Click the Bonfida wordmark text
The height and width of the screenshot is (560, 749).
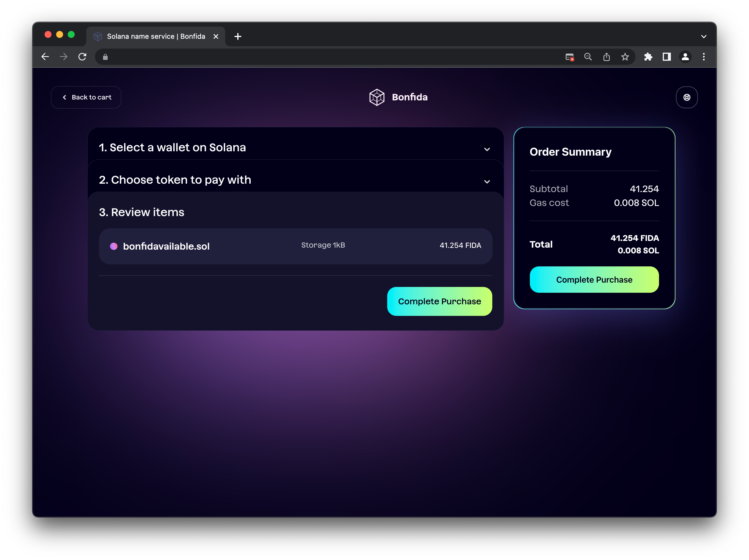(410, 97)
